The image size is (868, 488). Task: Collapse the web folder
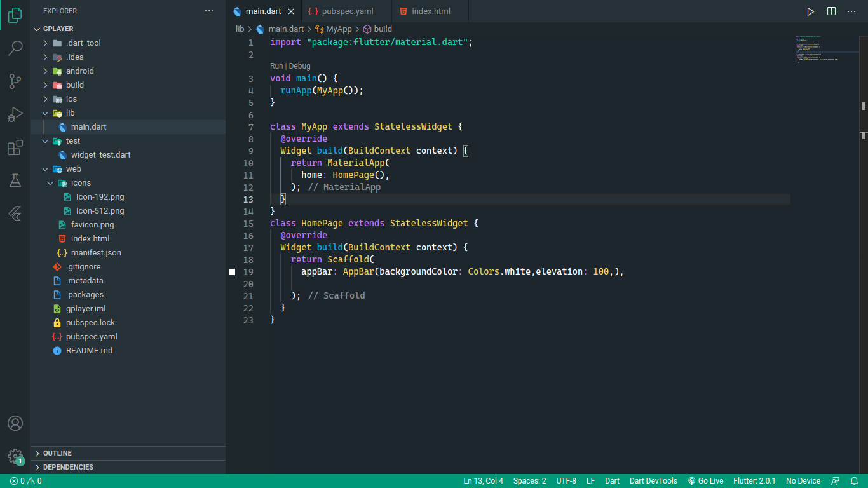point(128,169)
